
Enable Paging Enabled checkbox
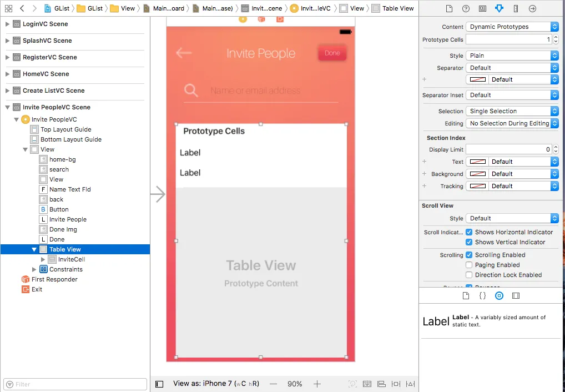click(x=469, y=265)
